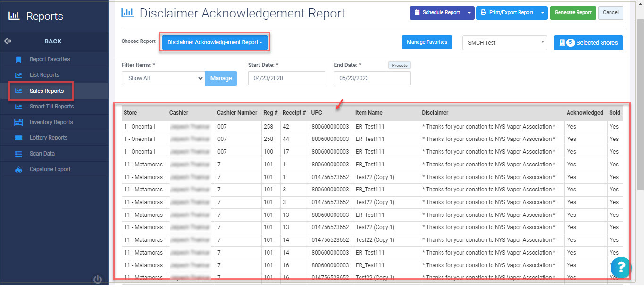Open the Report Favorites menu item
This screenshot has width=644, height=289.
pos(54,59)
